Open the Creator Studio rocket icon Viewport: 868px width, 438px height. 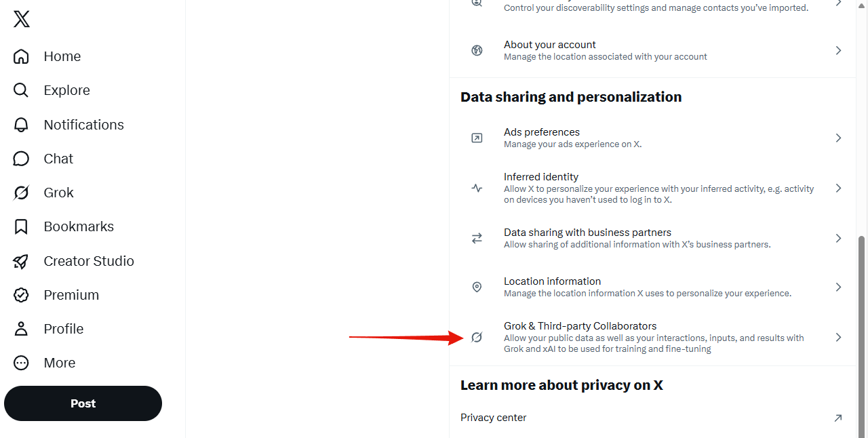click(21, 261)
